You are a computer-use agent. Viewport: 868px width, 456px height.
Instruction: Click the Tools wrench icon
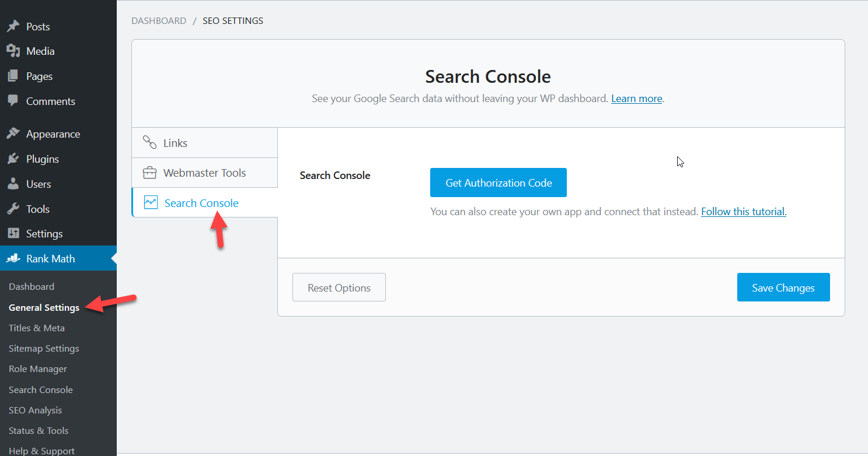pyautogui.click(x=13, y=209)
